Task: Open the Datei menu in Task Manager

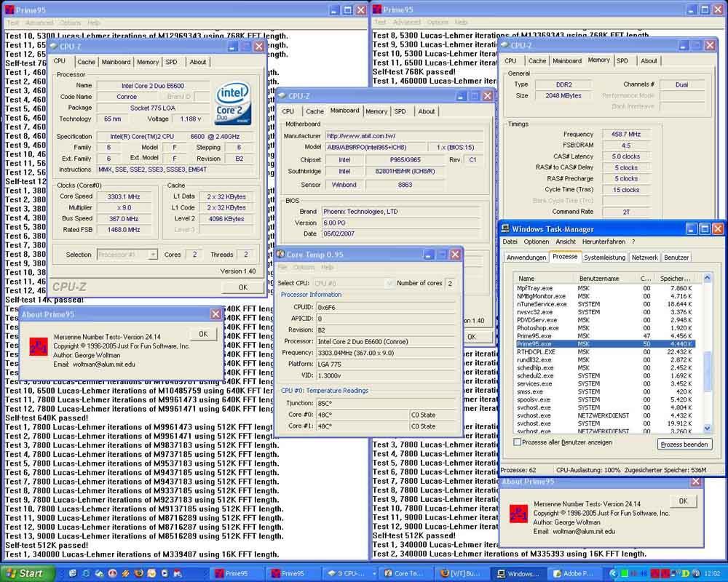Action: pos(510,242)
